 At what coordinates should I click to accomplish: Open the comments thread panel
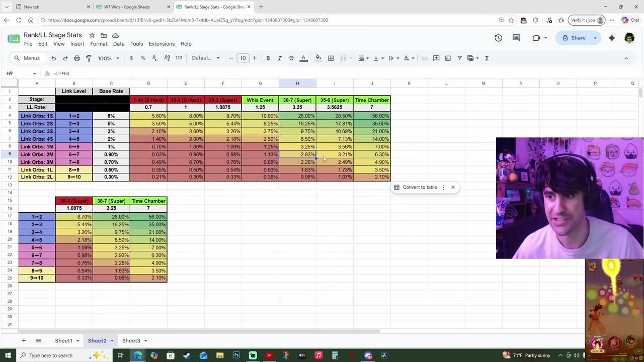click(516, 38)
